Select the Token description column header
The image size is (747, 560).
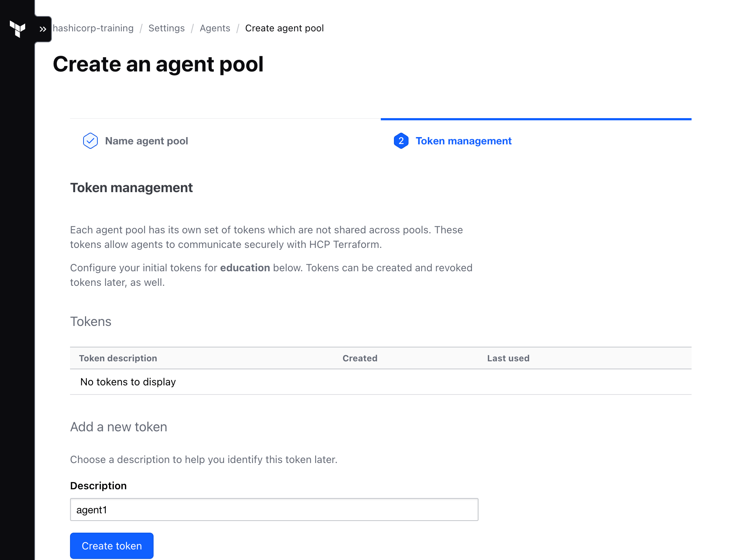[118, 358]
